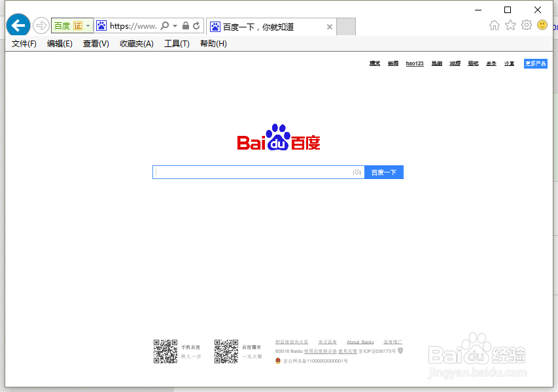
Task: Click the 京公网安备11000002000001号 text
Action: 316,361
